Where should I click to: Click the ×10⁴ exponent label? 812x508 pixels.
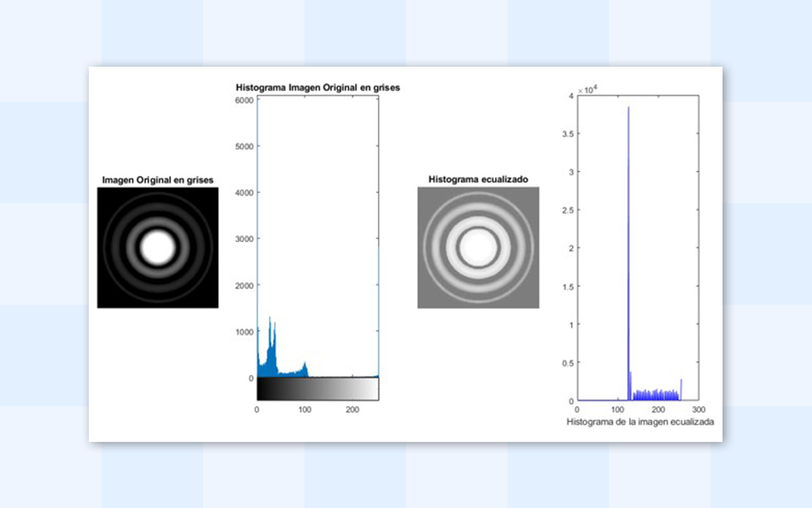[587, 91]
